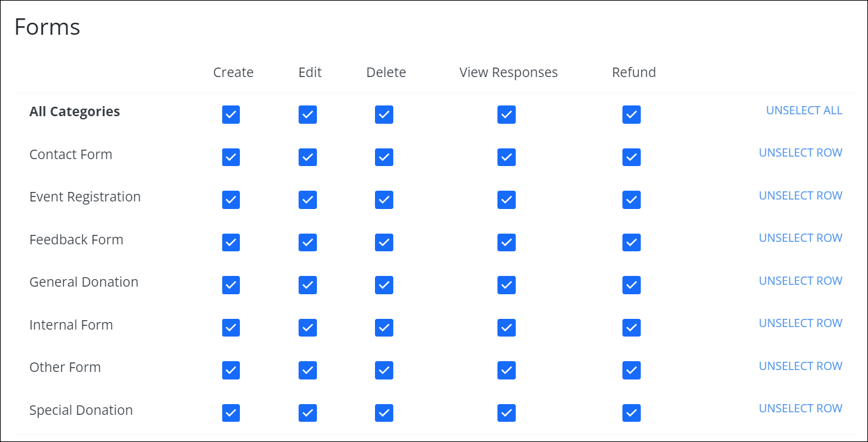Toggle Delete checkbox for Event Registration
The image size is (868, 442).
[x=384, y=200]
